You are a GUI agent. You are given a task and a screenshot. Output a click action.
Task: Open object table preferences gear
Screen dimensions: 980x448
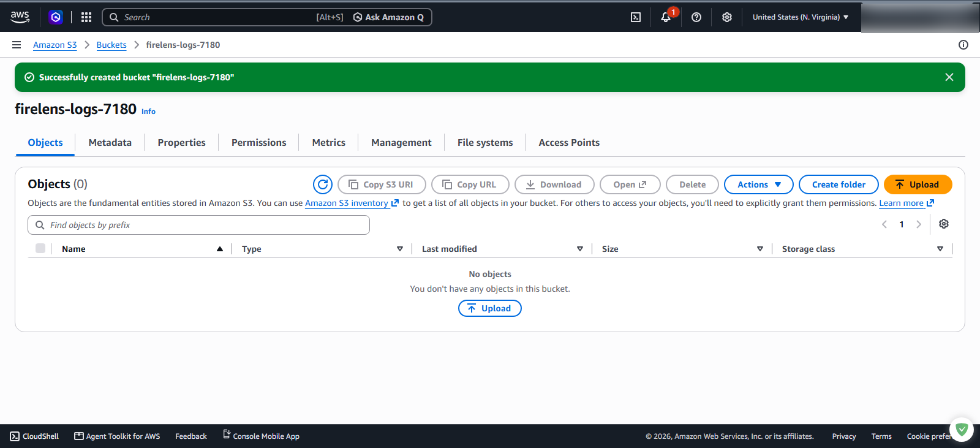(944, 224)
